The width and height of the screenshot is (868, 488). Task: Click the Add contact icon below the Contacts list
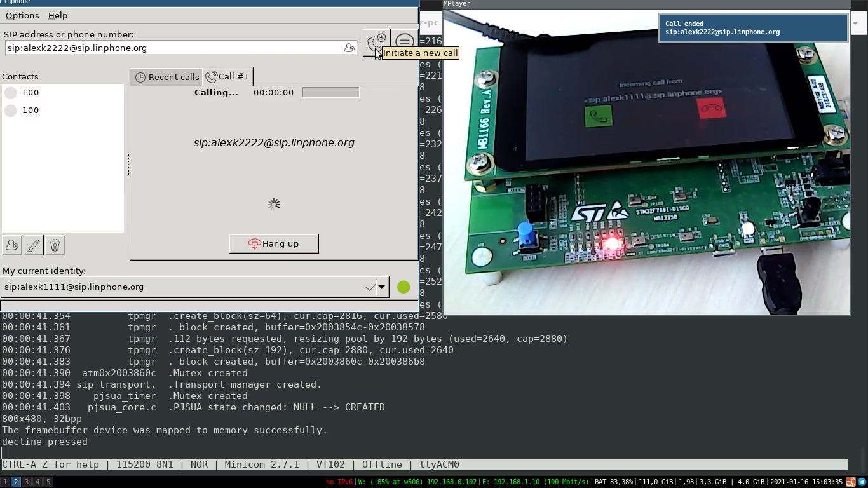coord(12,245)
